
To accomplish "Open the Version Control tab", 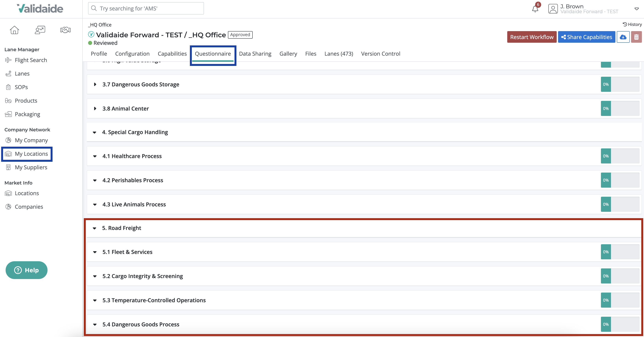I will 381,54.
